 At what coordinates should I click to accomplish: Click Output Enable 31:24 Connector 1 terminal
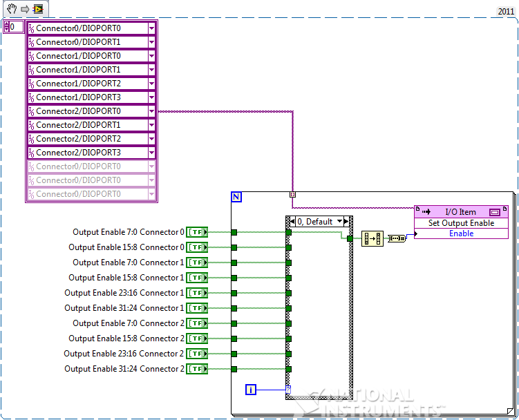pos(197,308)
